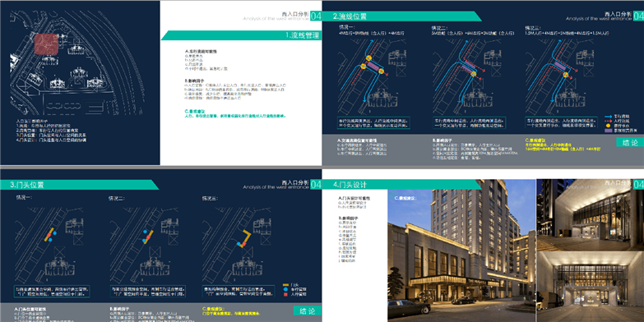Screen dimensions: 644x322
Task: Pick the purple rectangle legend swatch
Action: (x=609, y=131)
